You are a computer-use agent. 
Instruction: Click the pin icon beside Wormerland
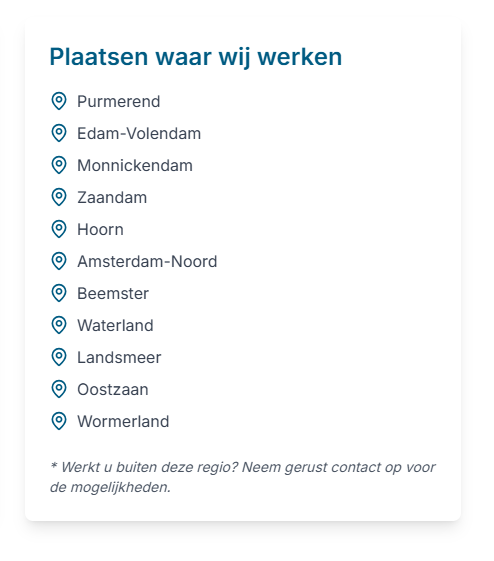pyautogui.click(x=59, y=421)
